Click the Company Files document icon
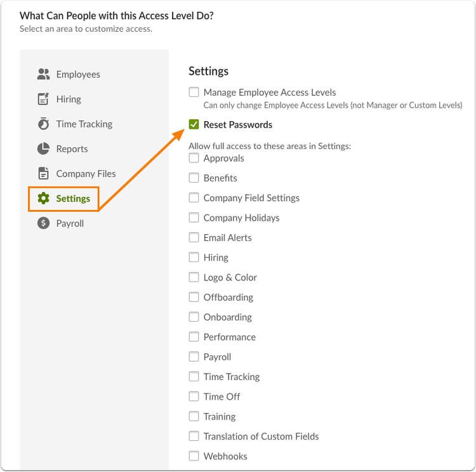 pos(43,173)
